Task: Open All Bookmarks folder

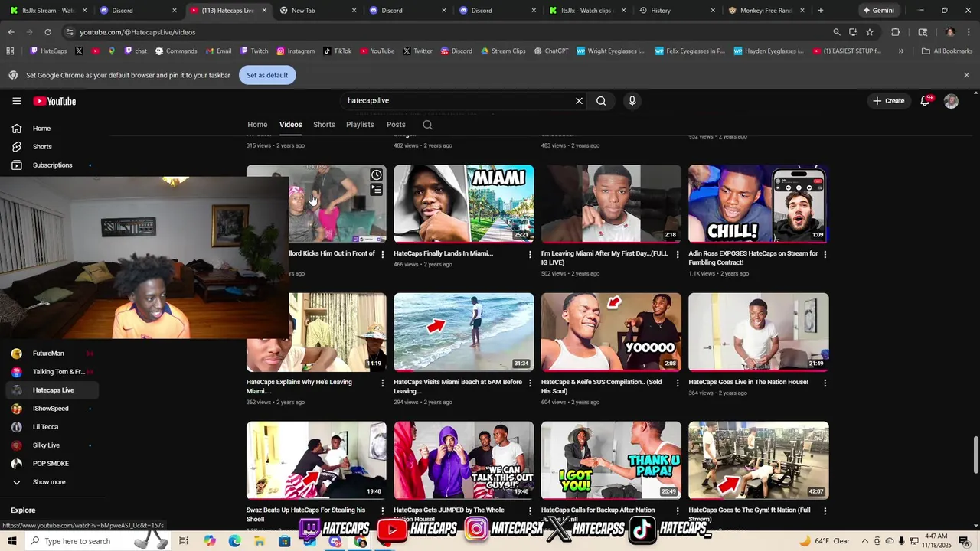Action: coord(947,51)
